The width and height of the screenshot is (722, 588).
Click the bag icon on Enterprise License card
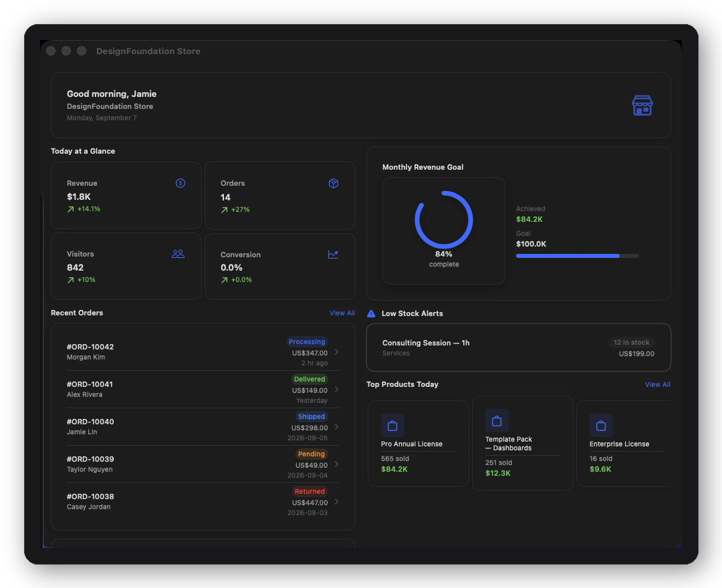[601, 426]
